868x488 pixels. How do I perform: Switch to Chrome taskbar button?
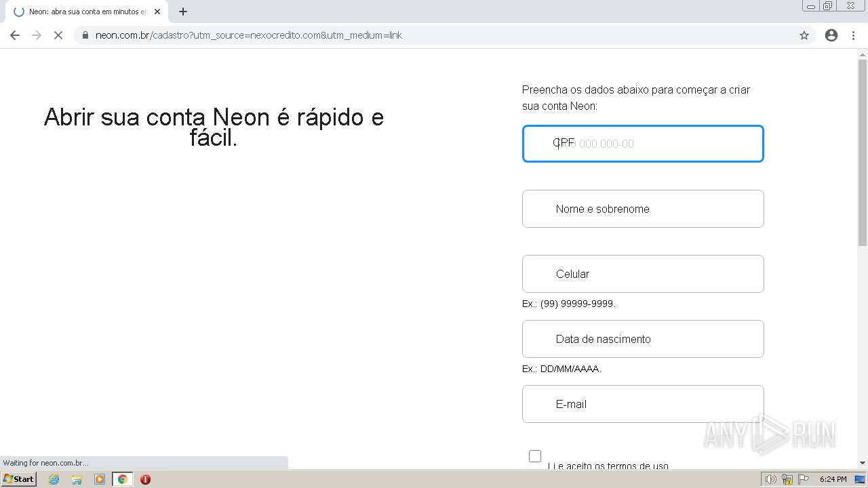point(123,479)
